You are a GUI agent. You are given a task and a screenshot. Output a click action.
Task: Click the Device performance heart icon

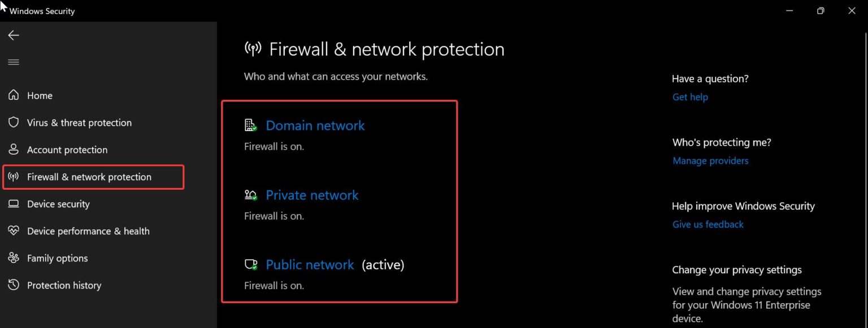pos(14,231)
